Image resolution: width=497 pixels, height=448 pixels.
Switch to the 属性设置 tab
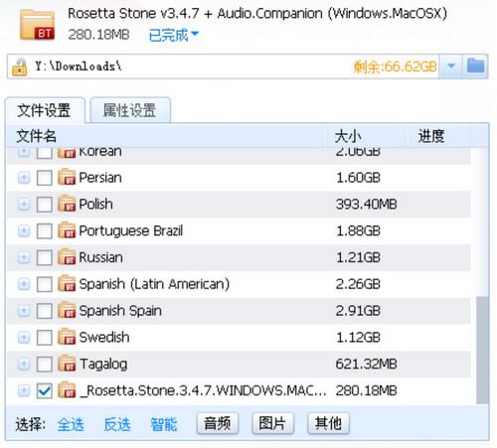[130, 110]
